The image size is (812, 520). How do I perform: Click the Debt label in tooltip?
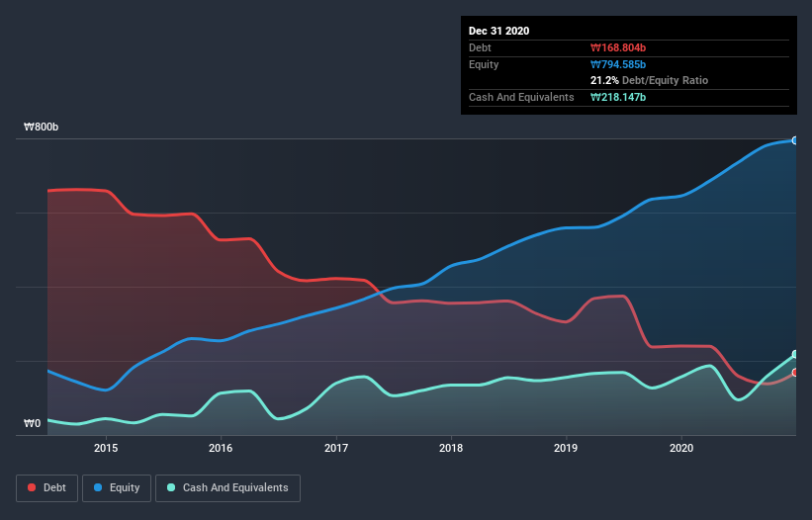coord(480,47)
